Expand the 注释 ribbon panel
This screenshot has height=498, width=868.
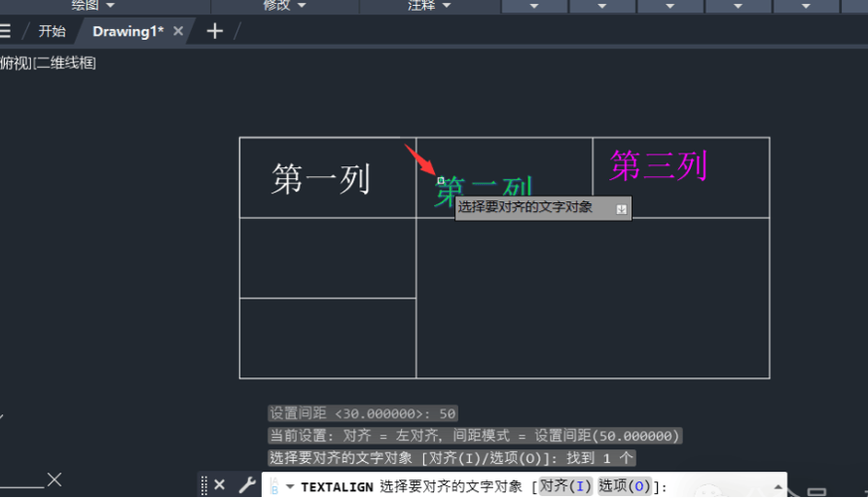tap(430, 6)
